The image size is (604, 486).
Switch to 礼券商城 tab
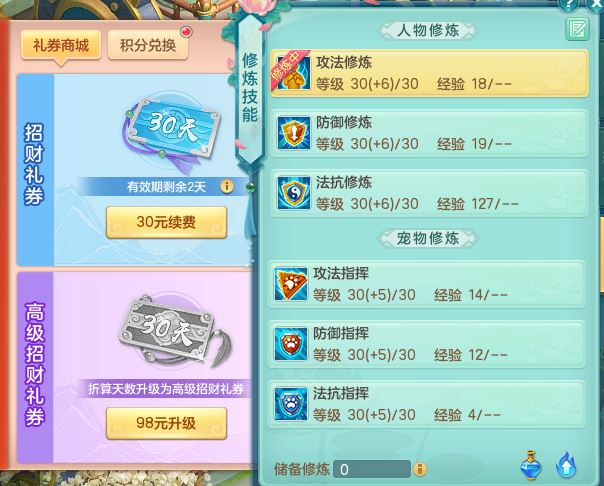61,46
